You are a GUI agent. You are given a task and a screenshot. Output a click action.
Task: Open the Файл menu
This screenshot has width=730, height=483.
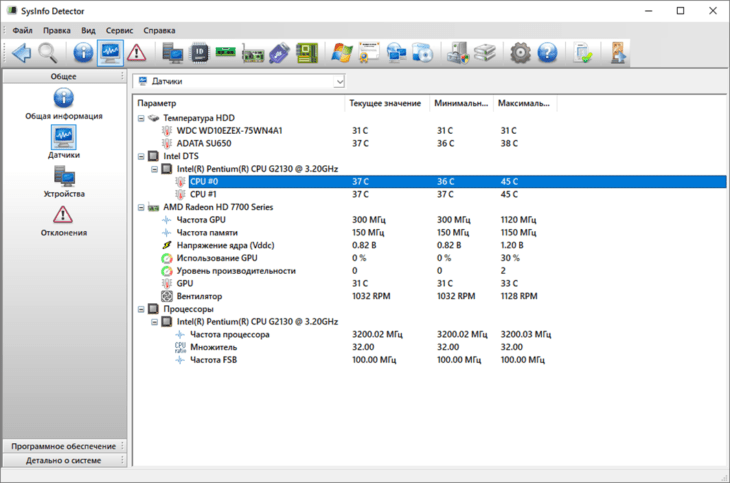(x=22, y=31)
